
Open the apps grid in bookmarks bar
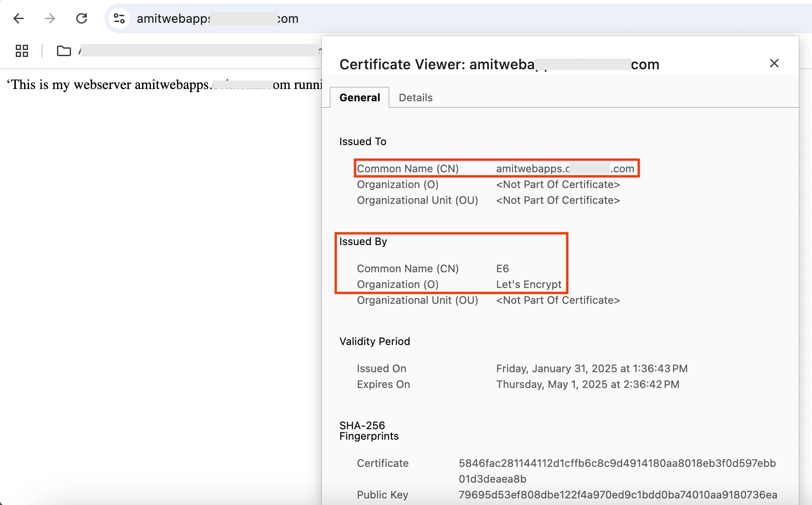point(22,51)
